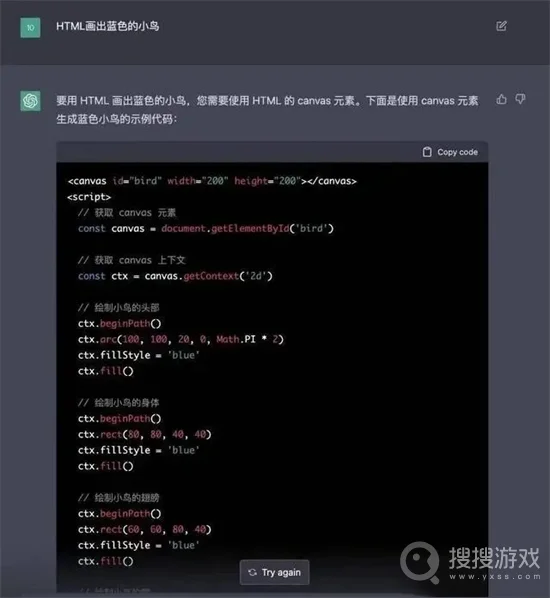This screenshot has width=550, height=598.
Task: Click the magnifier watermark logo
Action: [x=420, y=562]
